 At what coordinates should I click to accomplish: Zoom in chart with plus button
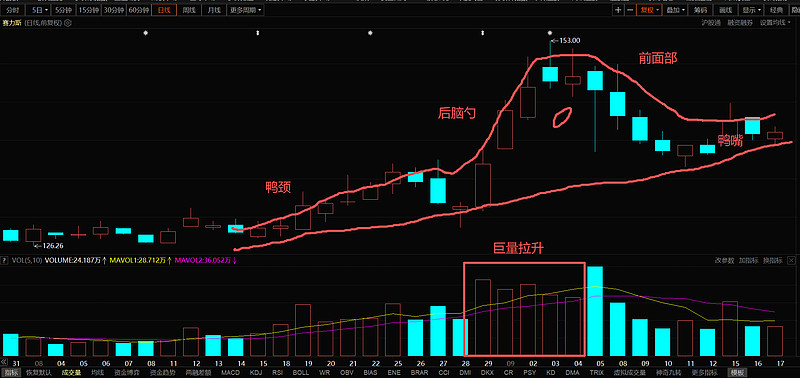coord(618,10)
